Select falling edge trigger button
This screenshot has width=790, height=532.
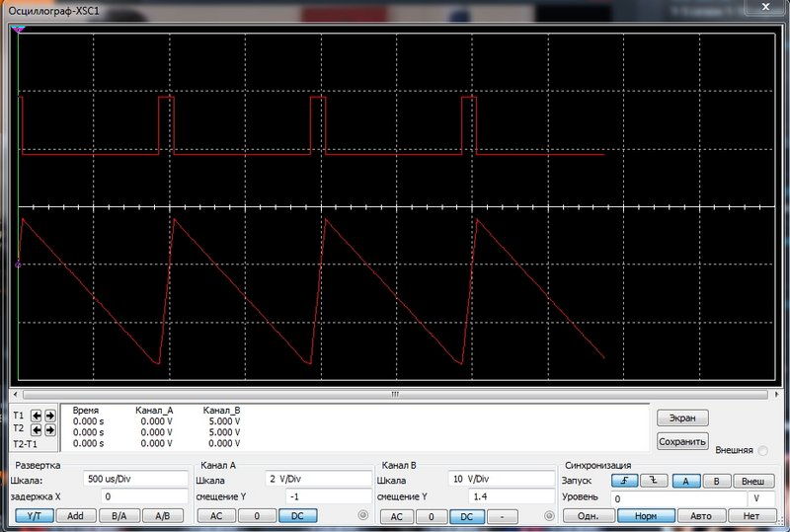pos(654,481)
